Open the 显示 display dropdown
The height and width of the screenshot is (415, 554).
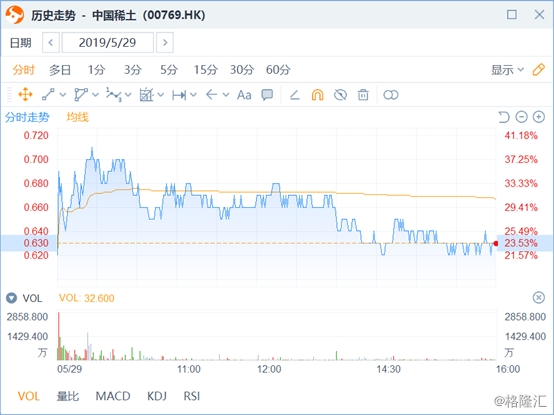[507, 70]
